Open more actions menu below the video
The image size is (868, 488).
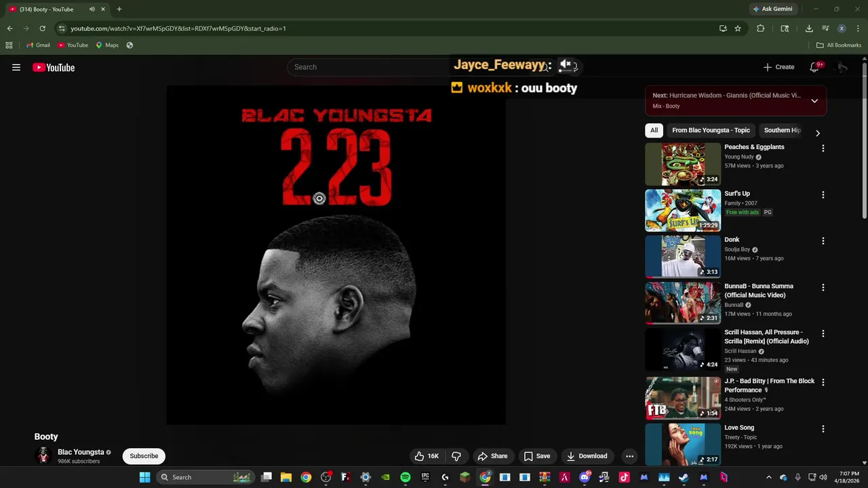(629, 456)
